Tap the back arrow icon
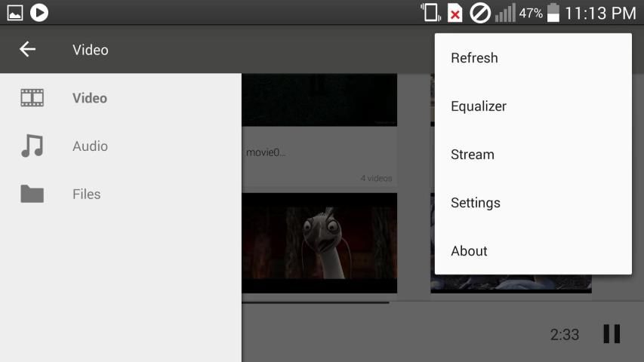Viewport: 644px width, 362px height. (x=28, y=50)
